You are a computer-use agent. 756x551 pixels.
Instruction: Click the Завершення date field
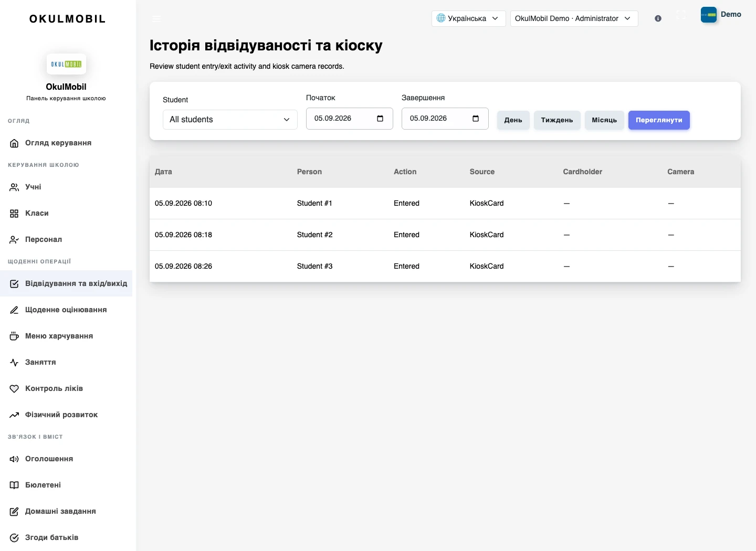click(445, 119)
